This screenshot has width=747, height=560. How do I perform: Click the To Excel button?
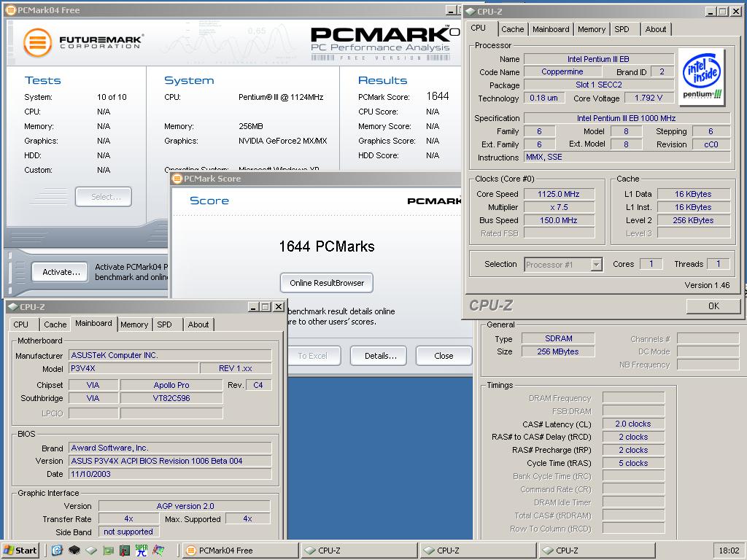point(312,356)
